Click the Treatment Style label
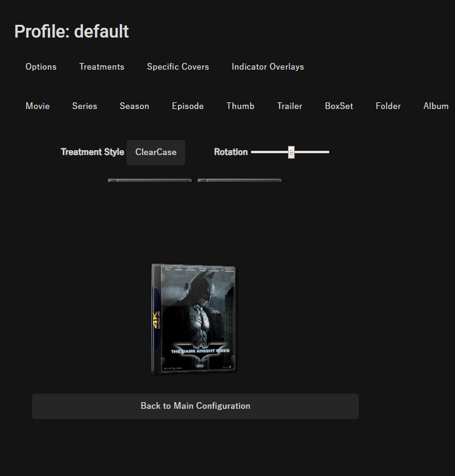Screen dimensions: 455x476 [x=92, y=152]
